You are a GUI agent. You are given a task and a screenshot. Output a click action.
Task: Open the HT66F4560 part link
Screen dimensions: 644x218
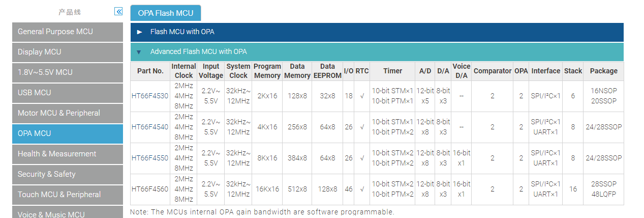coord(150,189)
